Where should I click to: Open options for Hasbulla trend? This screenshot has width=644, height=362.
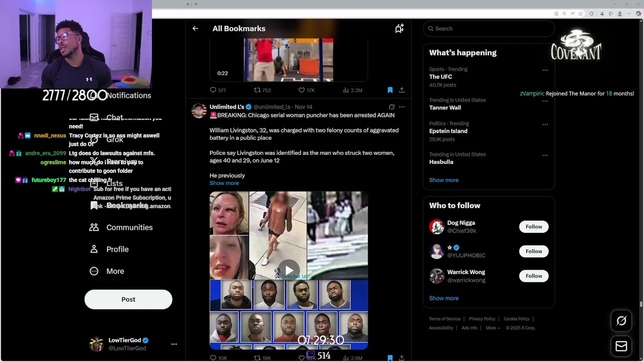[545, 155]
